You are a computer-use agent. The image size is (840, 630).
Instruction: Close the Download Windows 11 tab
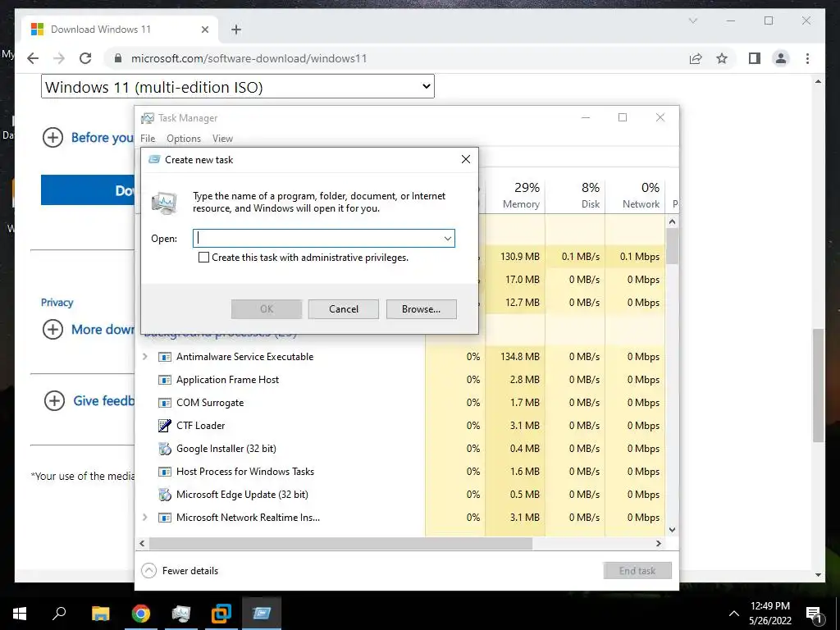tap(204, 30)
